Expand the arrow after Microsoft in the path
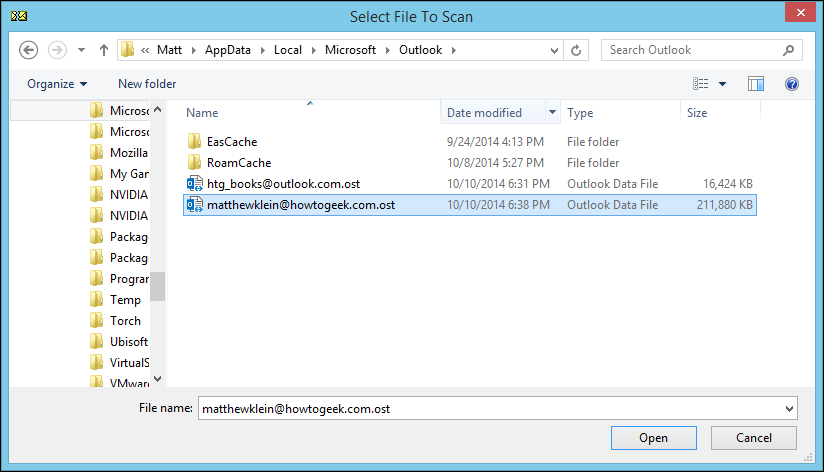The image size is (824, 472). (x=387, y=50)
